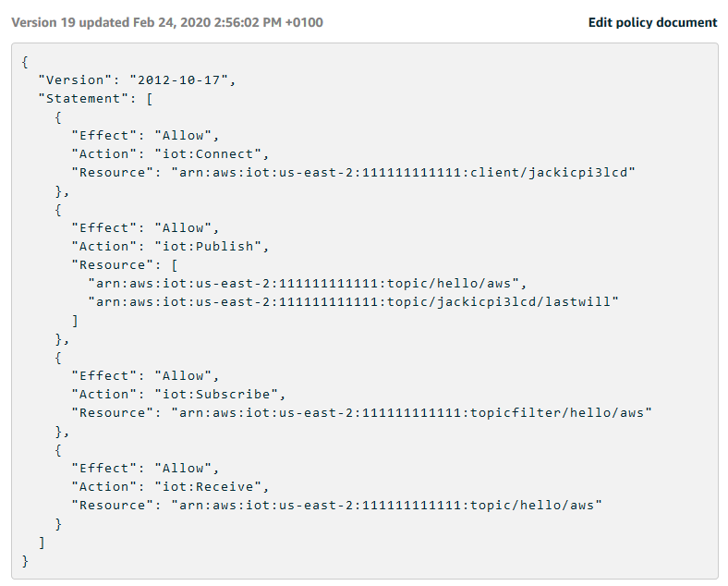728x586 pixels.
Task: Click the Resource line below iot:Receive
Action: click(337, 506)
